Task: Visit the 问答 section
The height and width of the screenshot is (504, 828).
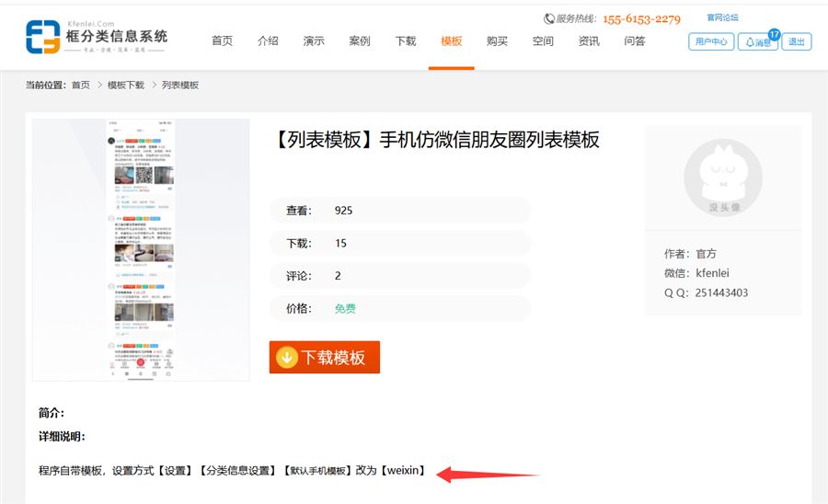Action: [635, 41]
